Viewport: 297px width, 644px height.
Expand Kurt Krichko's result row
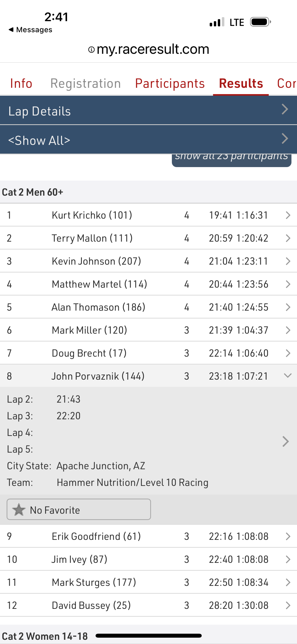tap(288, 215)
